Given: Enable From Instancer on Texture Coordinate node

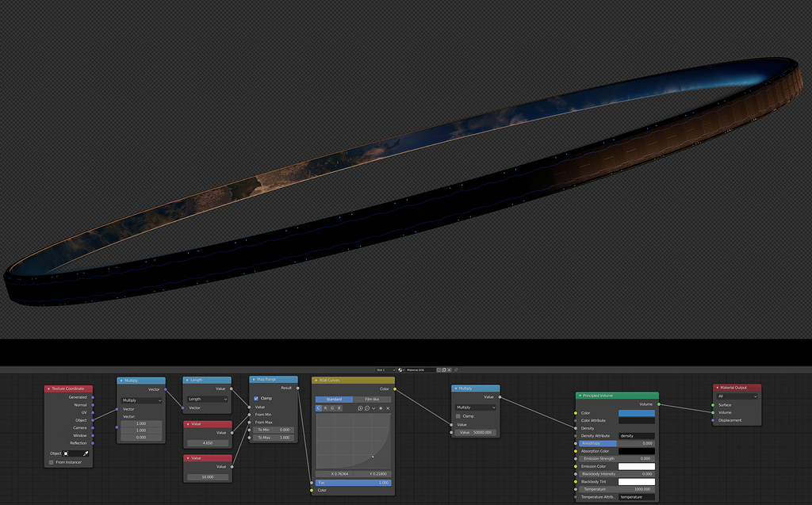Looking at the screenshot, I should coord(51,463).
